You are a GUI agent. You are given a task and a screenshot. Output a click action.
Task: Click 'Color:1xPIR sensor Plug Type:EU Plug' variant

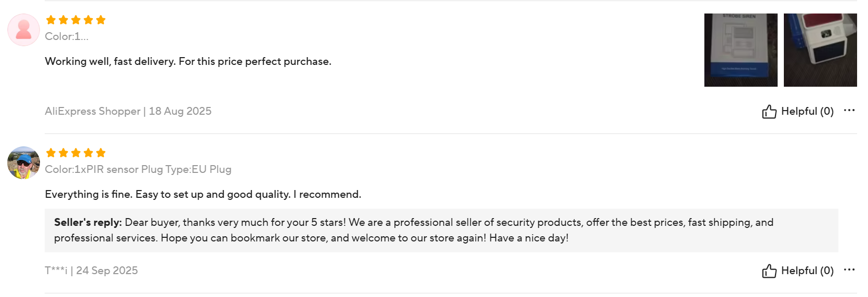click(x=138, y=169)
